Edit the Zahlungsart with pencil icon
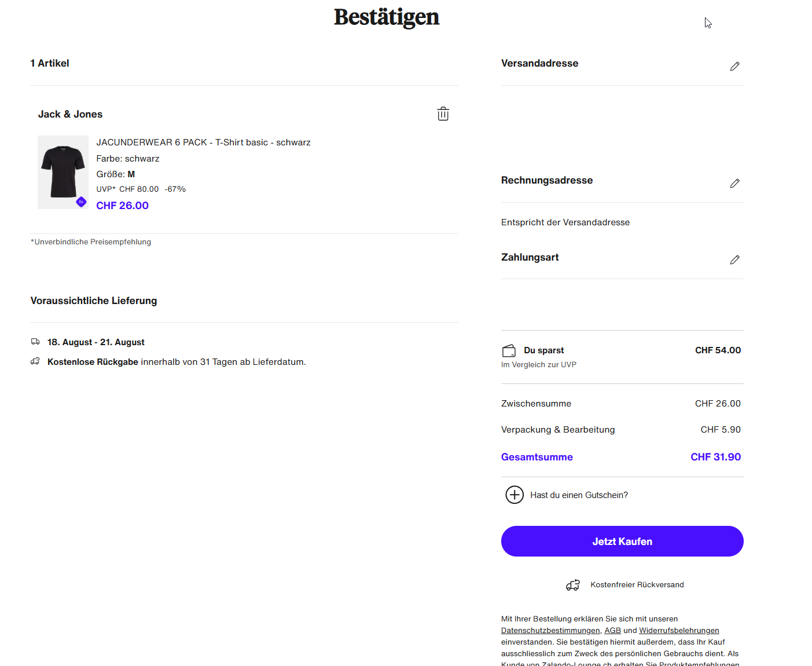This screenshot has height=666, width=812. pos(734,260)
